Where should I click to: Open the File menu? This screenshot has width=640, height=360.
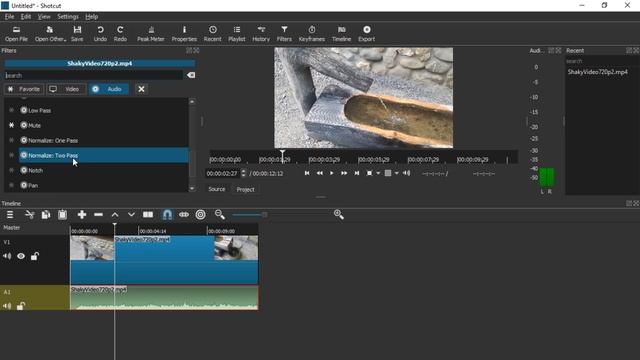pyautogui.click(x=9, y=16)
